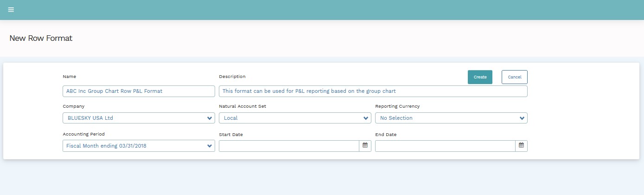The image size is (644, 195).
Task: Click the Natural Account Set field label
Action: (242, 106)
